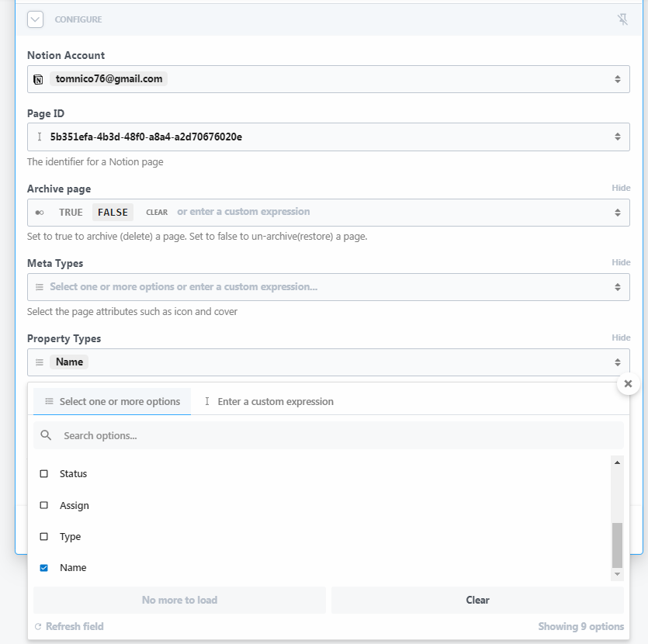Click the pin icon in the panel header
The image size is (648, 644).
[622, 19]
